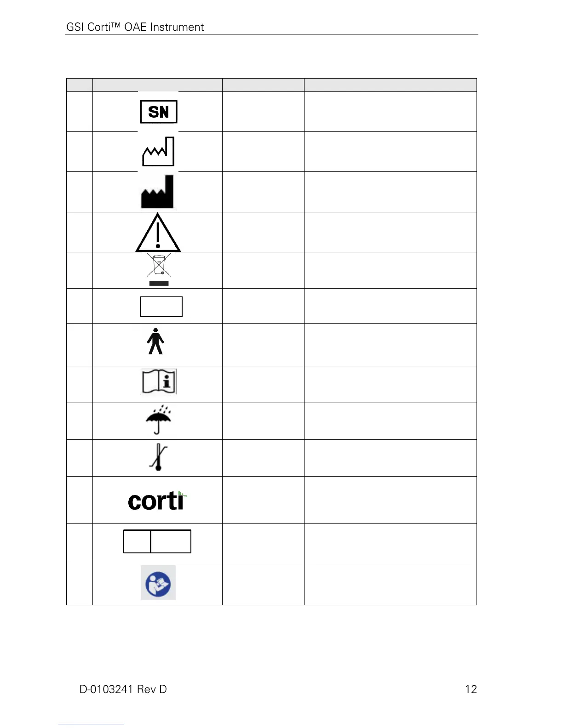Click the page number 12

pos(471,689)
